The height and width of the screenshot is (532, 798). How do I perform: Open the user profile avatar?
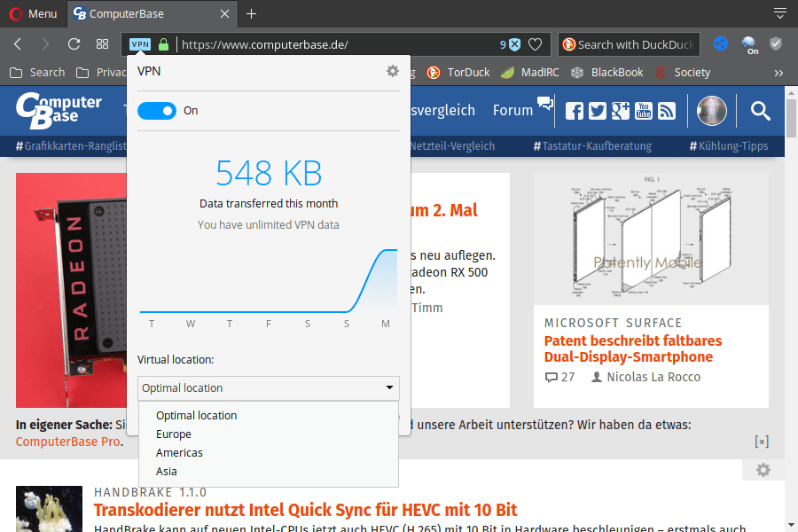711,111
